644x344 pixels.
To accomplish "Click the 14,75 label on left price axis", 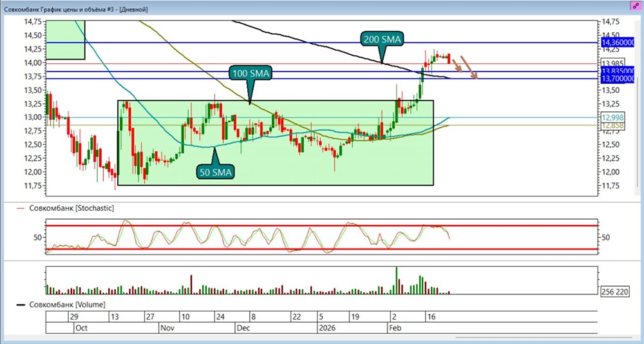I will tap(32, 22).
